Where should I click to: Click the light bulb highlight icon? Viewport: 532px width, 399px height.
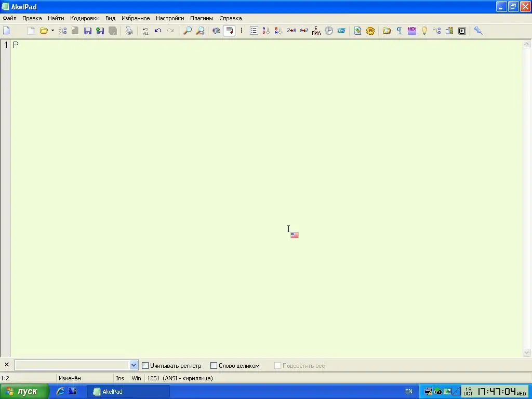tap(424, 31)
